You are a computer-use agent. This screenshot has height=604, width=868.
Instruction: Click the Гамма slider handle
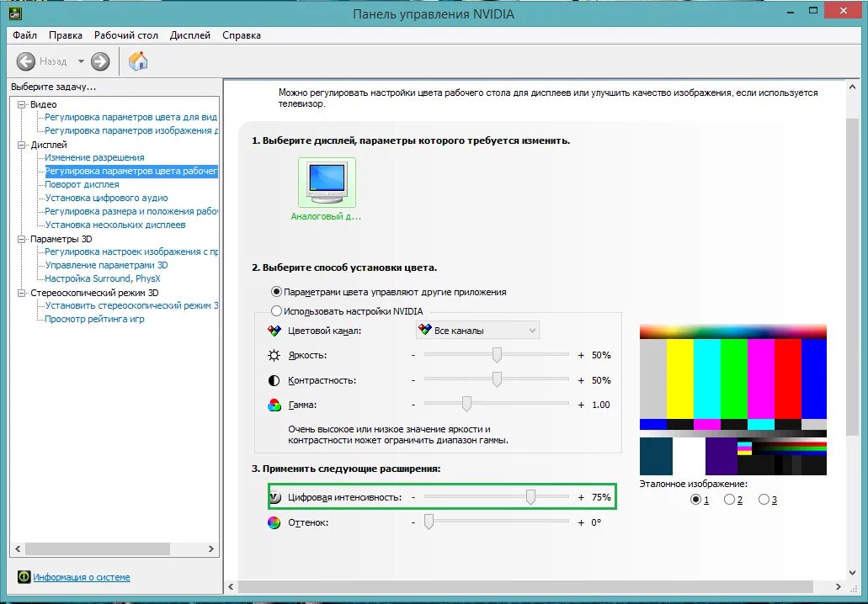466,405
